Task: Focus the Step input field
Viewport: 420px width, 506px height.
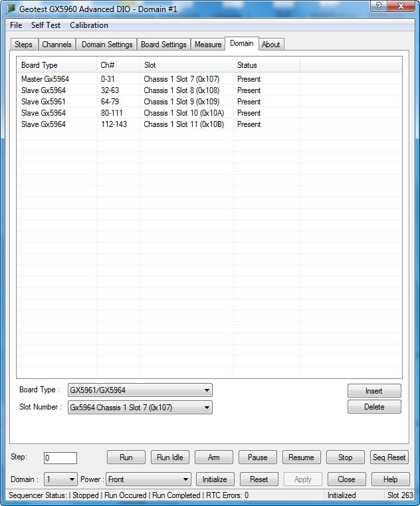Action: point(60,458)
